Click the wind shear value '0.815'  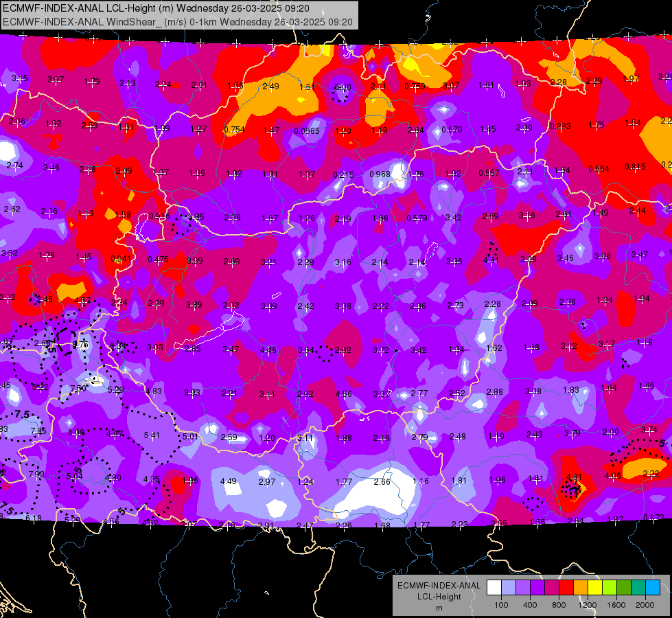(x=635, y=167)
